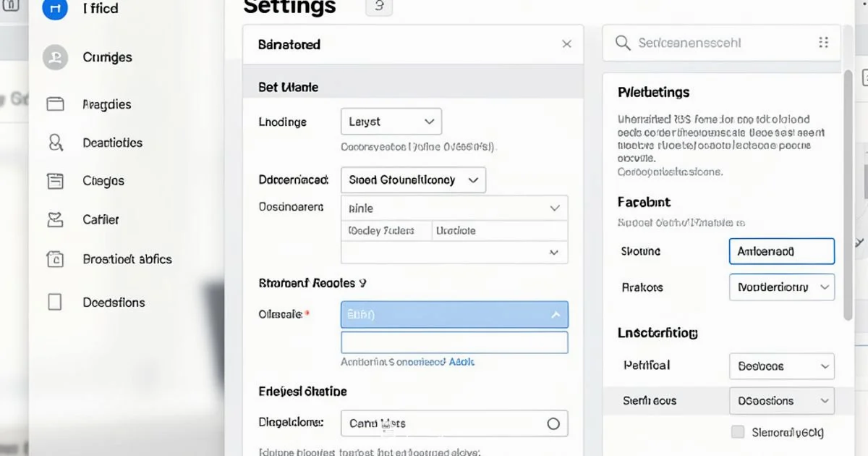This screenshot has width=868, height=456.
Task: Select the radio button next to Card lists
Action: click(x=554, y=423)
